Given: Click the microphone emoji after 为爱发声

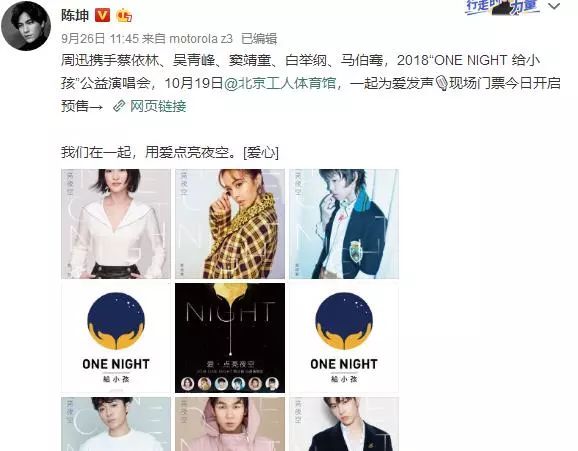Looking at the screenshot, I should point(441,83).
